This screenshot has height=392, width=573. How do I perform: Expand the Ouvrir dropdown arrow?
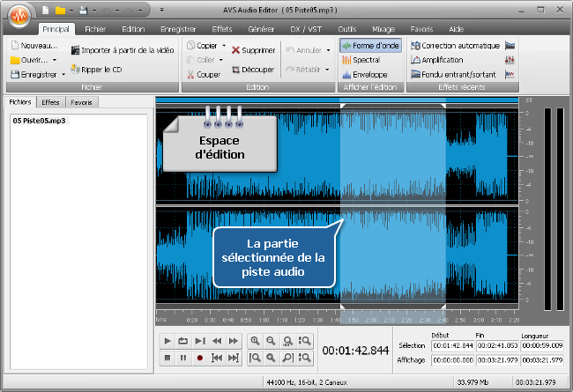(54, 60)
